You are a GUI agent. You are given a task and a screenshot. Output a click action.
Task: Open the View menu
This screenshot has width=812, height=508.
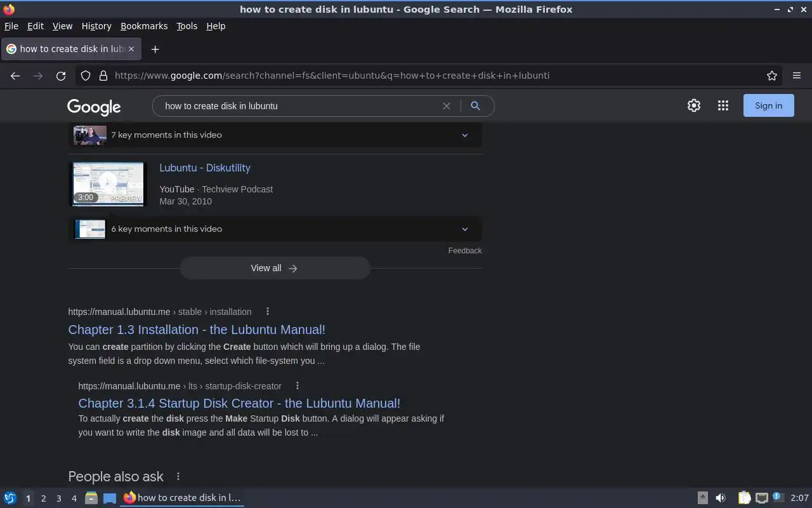click(x=62, y=26)
